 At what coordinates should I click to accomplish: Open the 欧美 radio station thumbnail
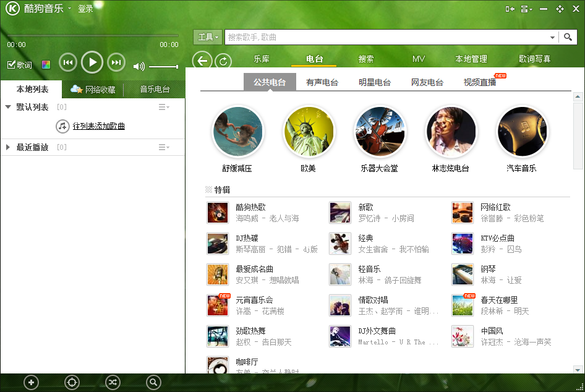(x=309, y=132)
